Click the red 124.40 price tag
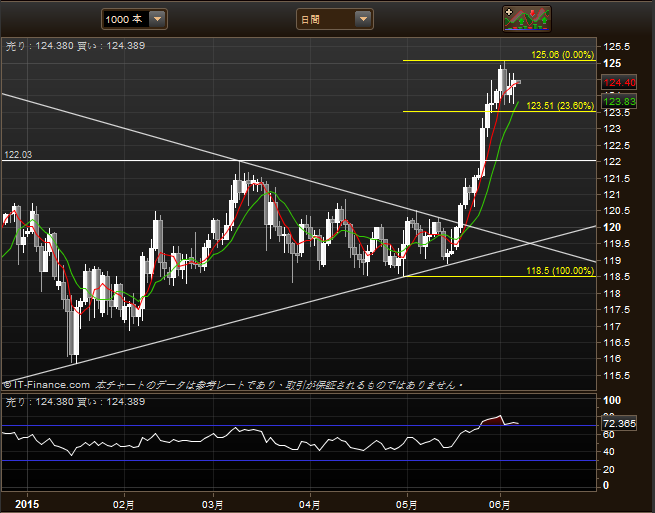 click(x=619, y=83)
